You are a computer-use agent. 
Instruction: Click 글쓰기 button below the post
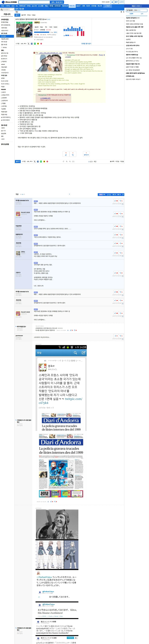point(18,162)
